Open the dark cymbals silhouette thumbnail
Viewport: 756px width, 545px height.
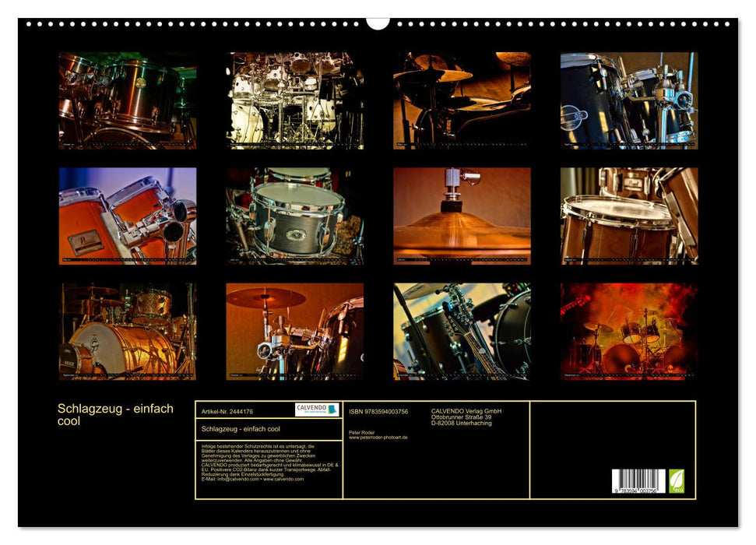[x=462, y=100]
